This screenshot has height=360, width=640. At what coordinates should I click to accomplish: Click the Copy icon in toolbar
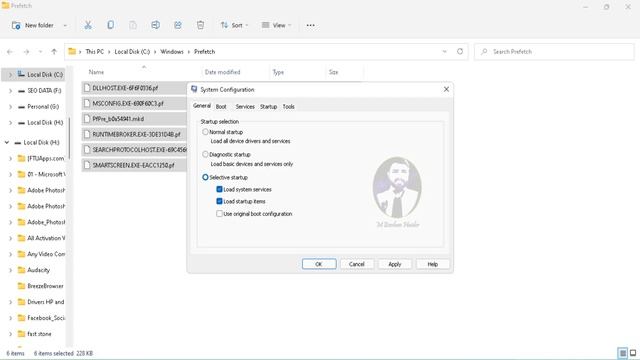(110, 25)
